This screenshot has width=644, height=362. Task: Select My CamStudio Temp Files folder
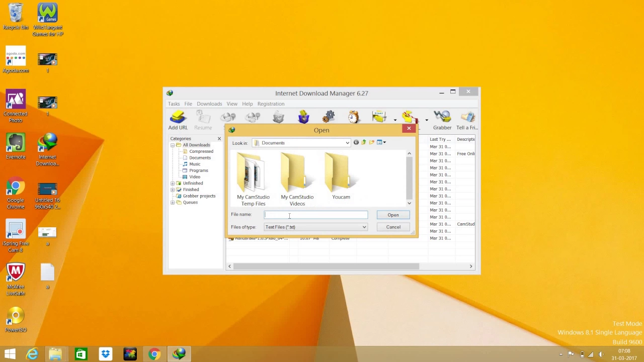253,179
